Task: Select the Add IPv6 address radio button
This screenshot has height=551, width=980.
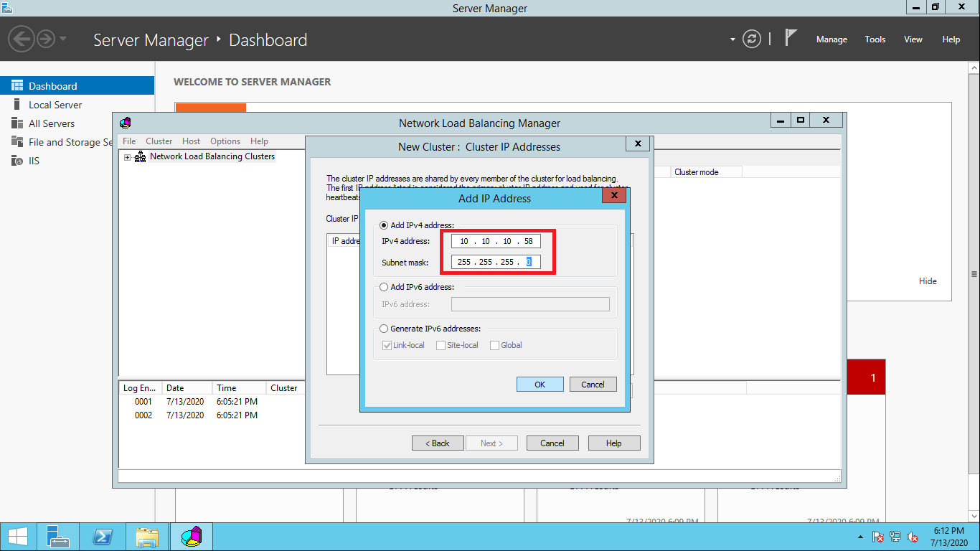Action: (384, 287)
